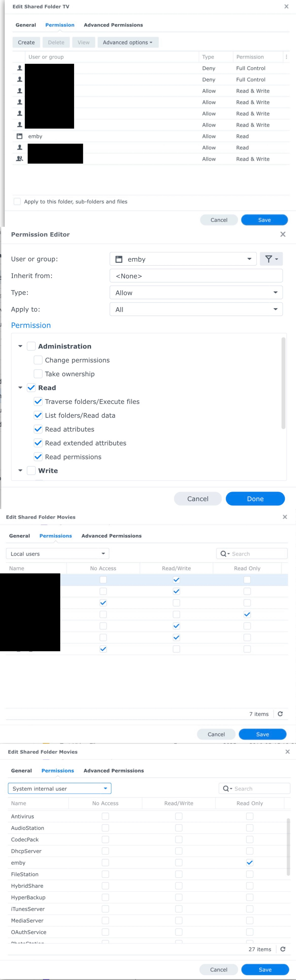Collapse the Administration permission group
This screenshot has width=296, height=980.
click(x=21, y=346)
